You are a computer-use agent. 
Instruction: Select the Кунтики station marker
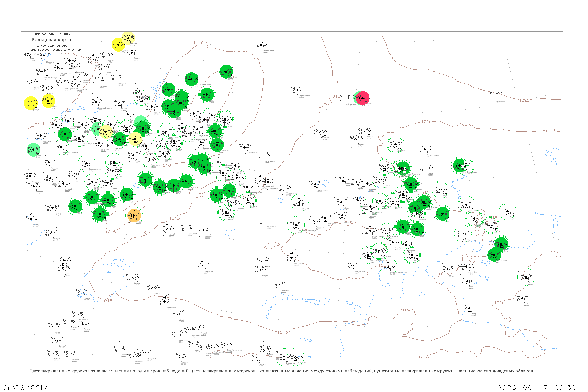[x=320, y=132]
